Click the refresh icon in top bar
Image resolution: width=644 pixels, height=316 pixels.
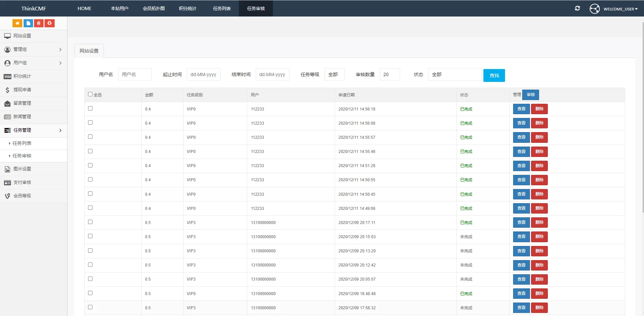pos(577,8)
